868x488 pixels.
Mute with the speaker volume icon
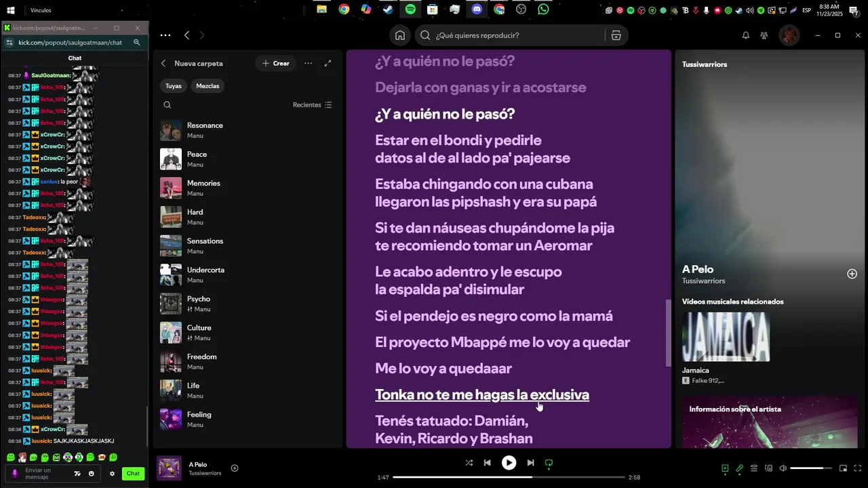click(783, 468)
